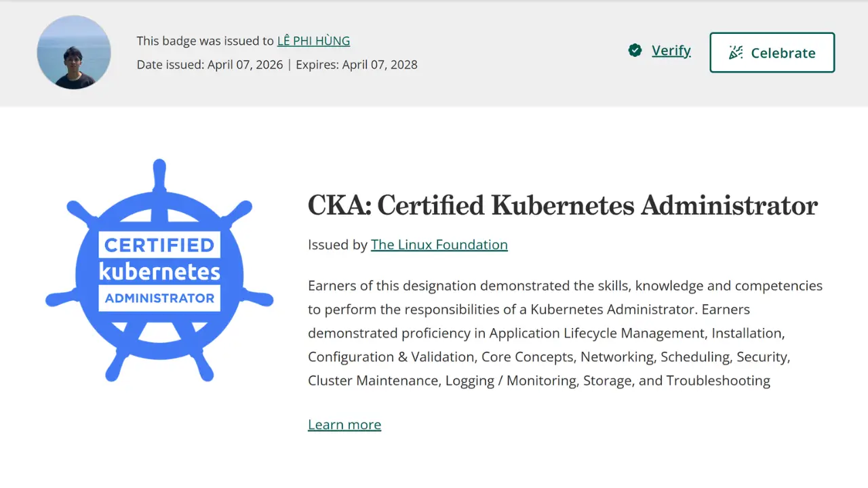Click the 'This badge was issued to' text
The image size is (868, 488).
point(205,41)
